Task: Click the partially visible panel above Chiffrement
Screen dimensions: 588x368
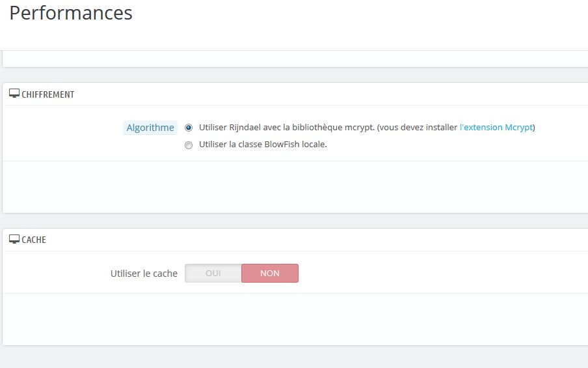Action: [295, 59]
